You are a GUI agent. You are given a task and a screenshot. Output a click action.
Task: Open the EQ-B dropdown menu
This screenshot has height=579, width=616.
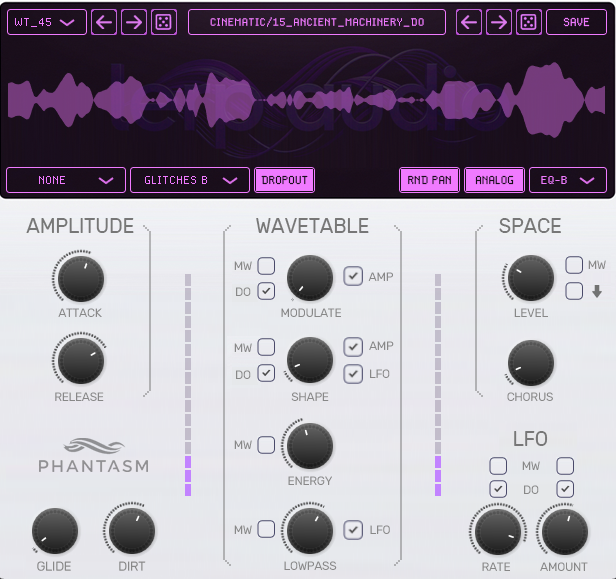pos(568,180)
